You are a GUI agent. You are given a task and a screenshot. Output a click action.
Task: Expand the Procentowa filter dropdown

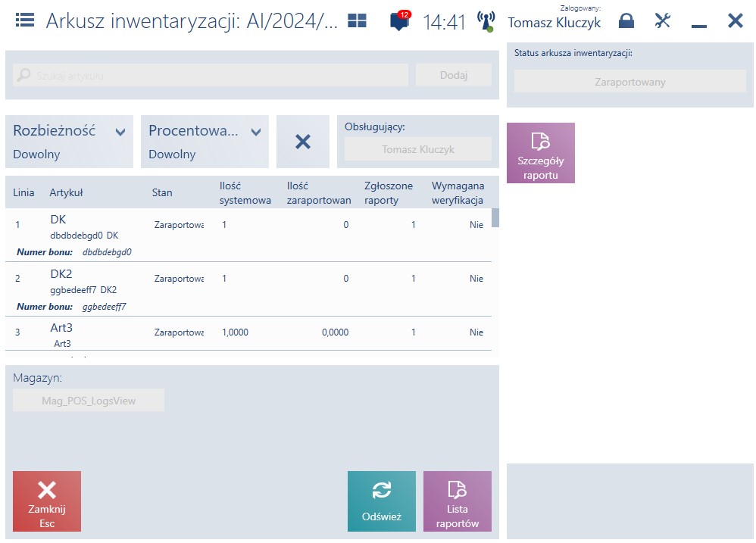click(205, 142)
